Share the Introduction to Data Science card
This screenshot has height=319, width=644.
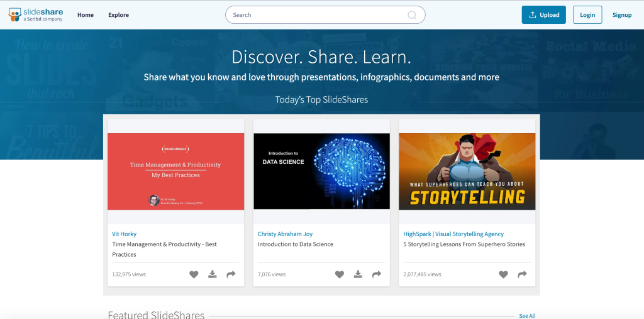coord(377,274)
